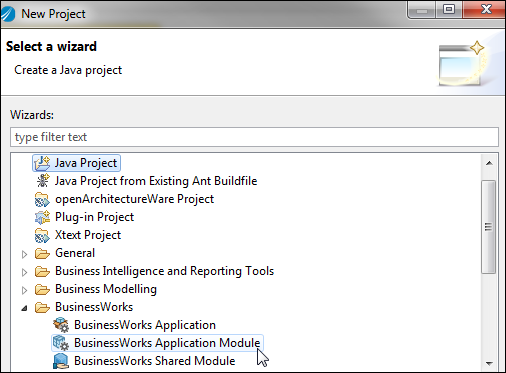This screenshot has width=506, height=373.
Task: Click the BusinessWorks Application label
Action: pyautogui.click(x=145, y=325)
